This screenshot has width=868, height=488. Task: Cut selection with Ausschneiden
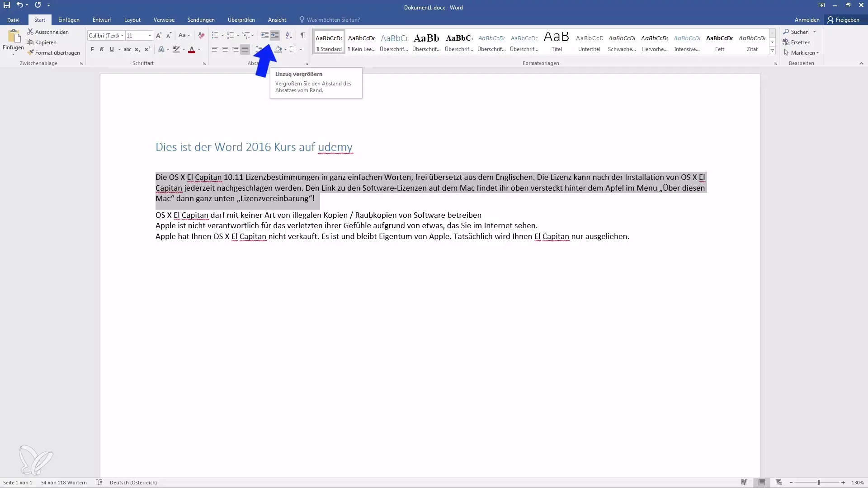pyautogui.click(x=48, y=32)
